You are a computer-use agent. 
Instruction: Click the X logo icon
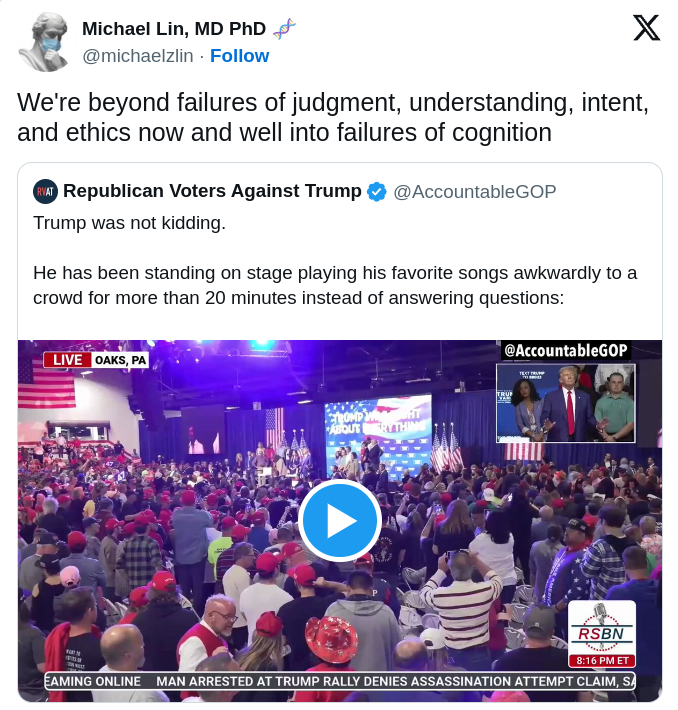click(x=646, y=28)
